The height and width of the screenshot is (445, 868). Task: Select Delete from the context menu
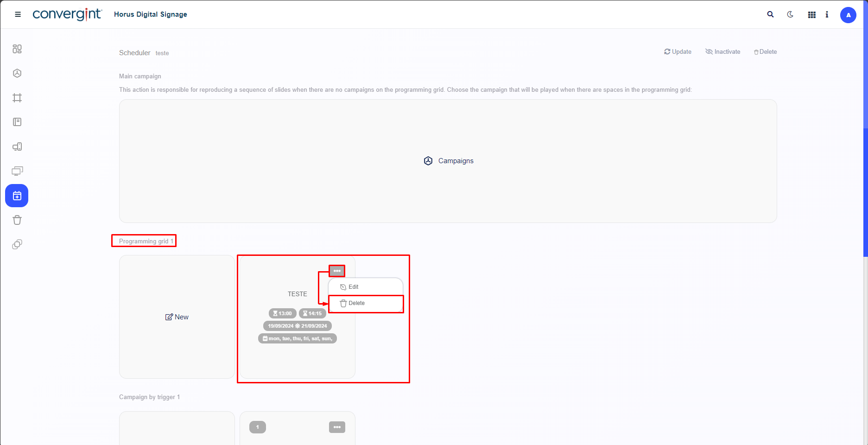click(x=356, y=303)
